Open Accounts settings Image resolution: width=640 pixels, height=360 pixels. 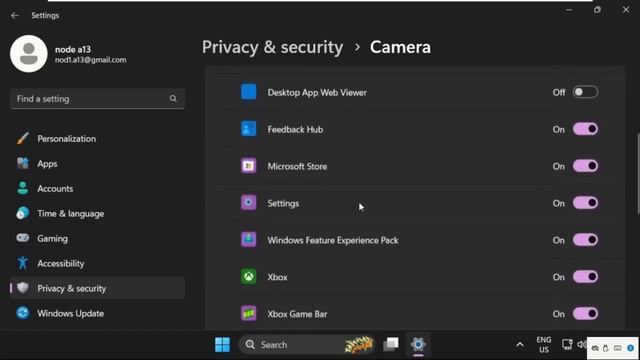pyautogui.click(x=98, y=189)
